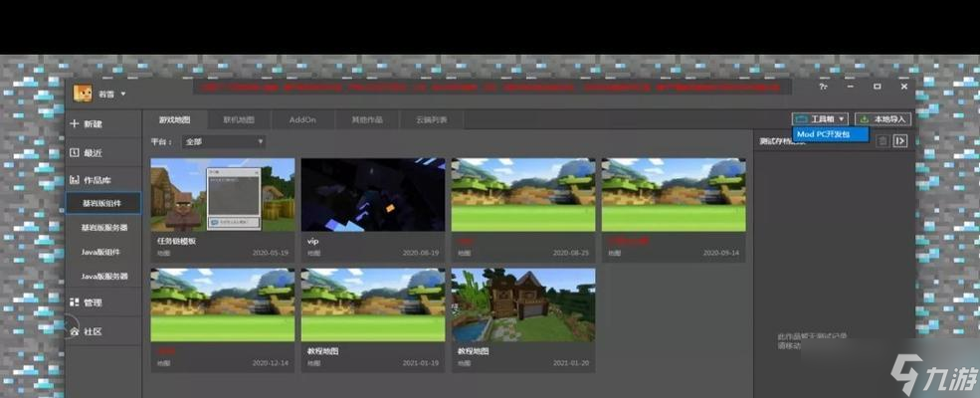This screenshot has height=398, width=980.
Task: Click the 社区 community house icon
Action: pyautogui.click(x=74, y=331)
